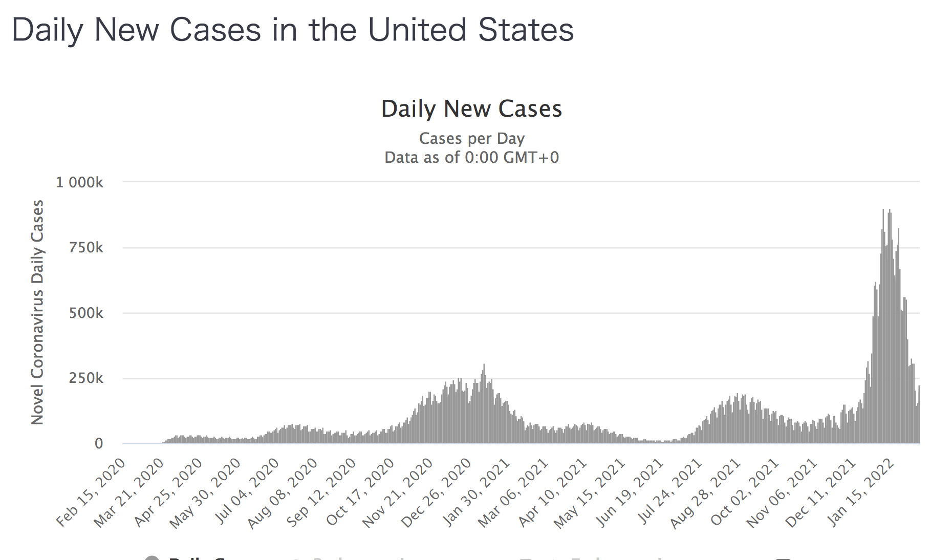Click the Feb 15, 2020 x-axis label

(x=92, y=491)
